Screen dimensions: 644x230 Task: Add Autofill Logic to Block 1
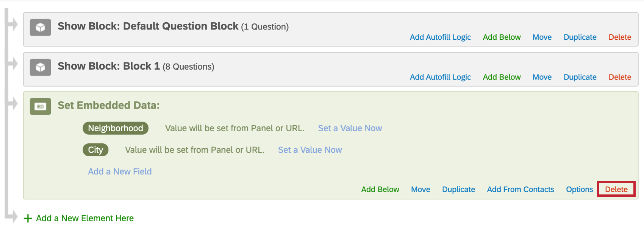tap(440, 77)
